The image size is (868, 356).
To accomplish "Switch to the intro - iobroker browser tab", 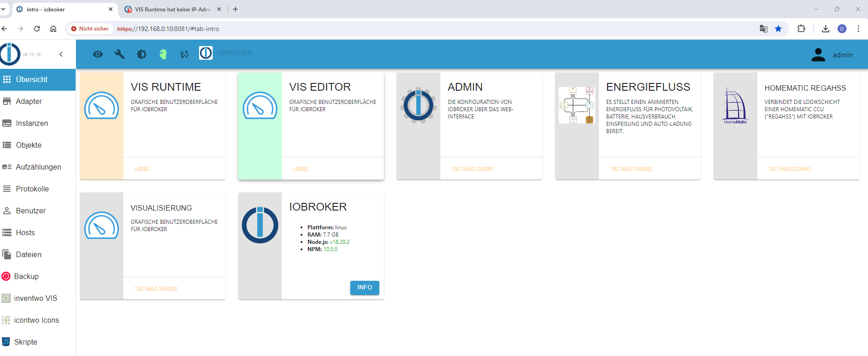I will (65, 9).
